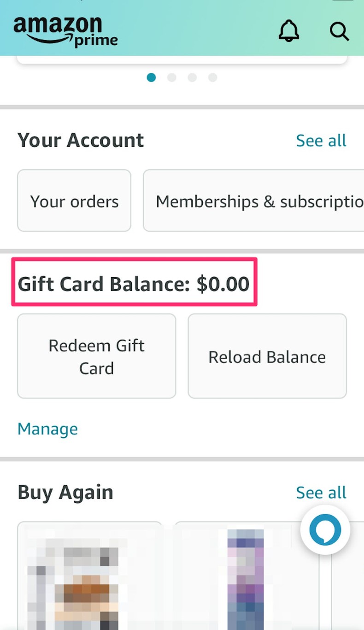Viewport: 364px width, 630px height.
Task: Tap the third carousel page dot
Action: (x=192, y=77)
